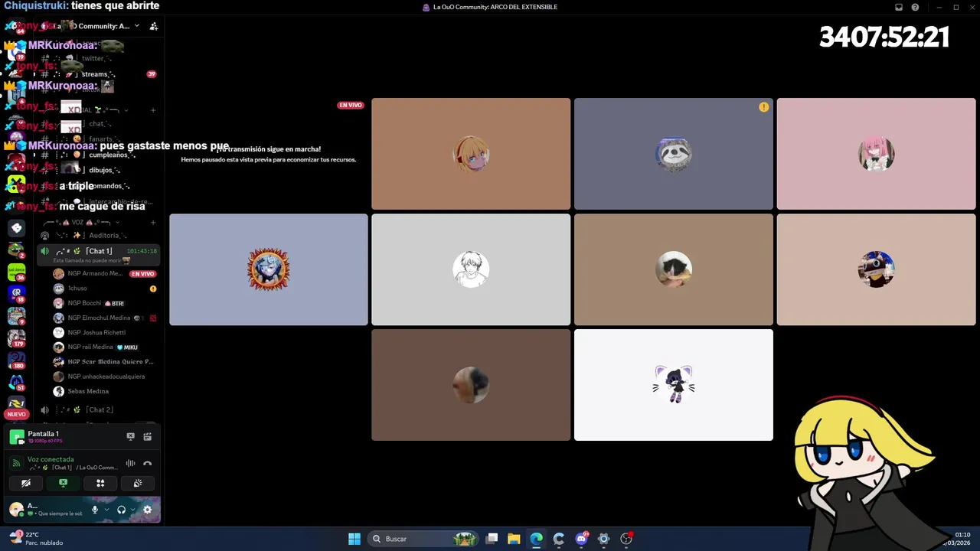Screen dimensions: 980x551
Task: Open the Discord help icon in title bar
Action: coord(915,7)
